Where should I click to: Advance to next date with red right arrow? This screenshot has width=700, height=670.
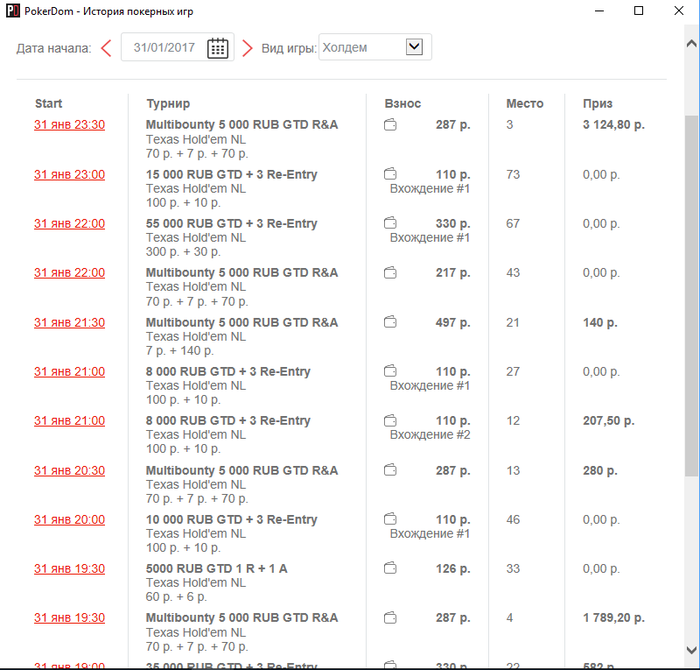(247, 48)
